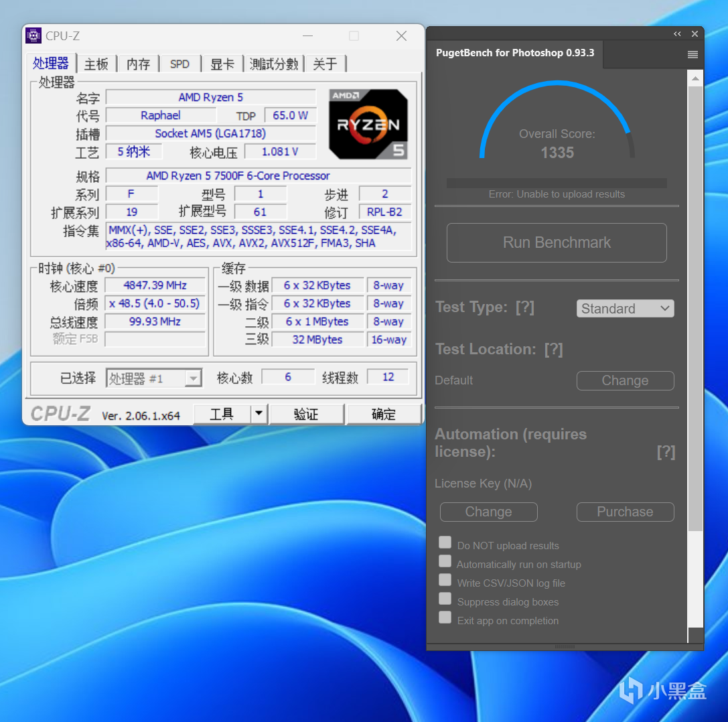
Task: Open the 工具 dropdown arrow
Action: (x=259, y=414)
